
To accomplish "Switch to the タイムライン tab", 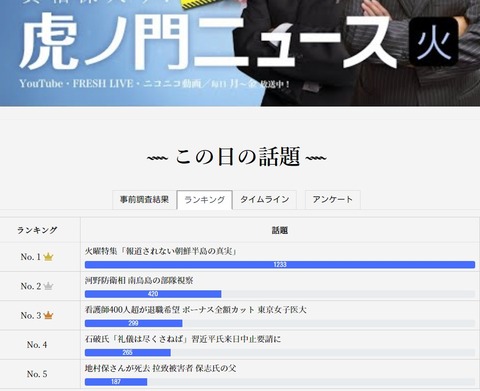I will coord(265,200).
